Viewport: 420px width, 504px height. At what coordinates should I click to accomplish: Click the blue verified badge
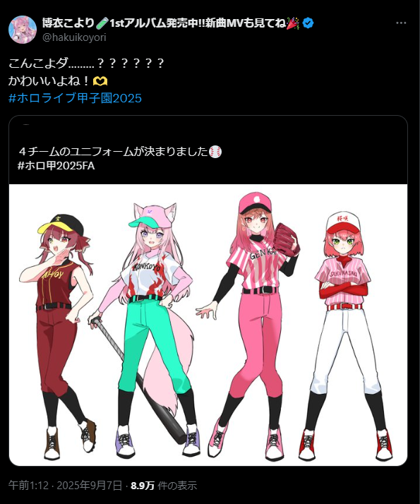click(308, 23)
